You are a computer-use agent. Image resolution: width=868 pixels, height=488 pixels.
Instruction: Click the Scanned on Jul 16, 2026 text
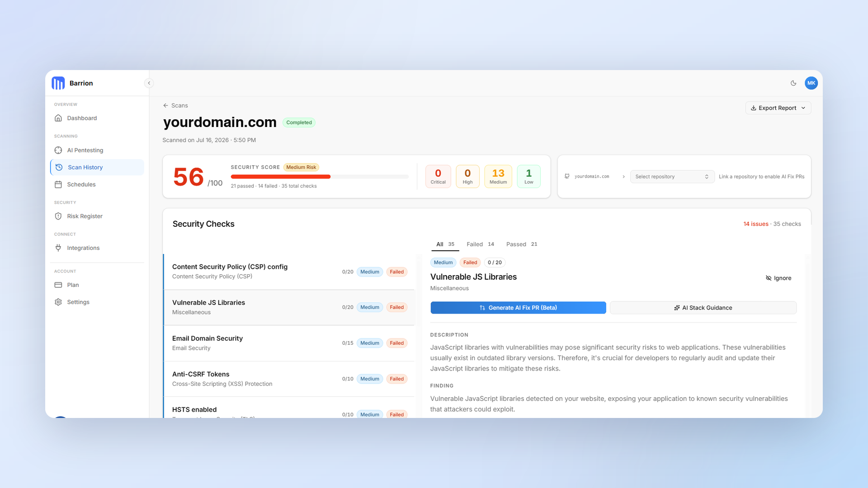[x=209, y=140]
